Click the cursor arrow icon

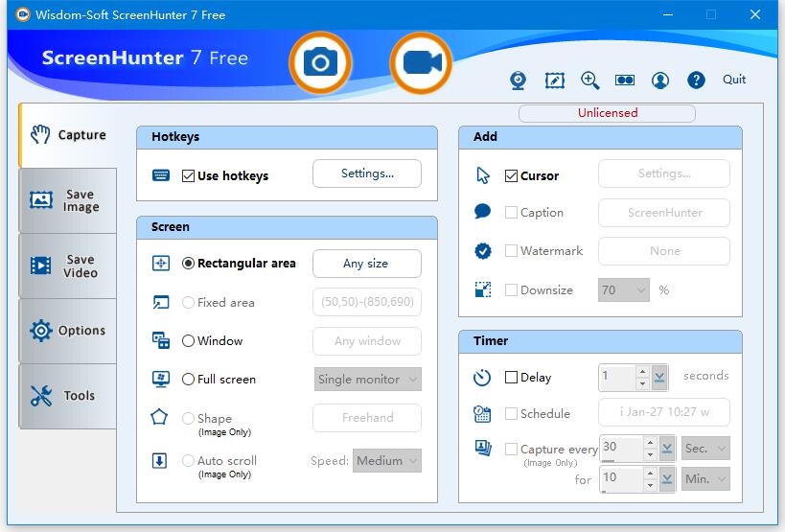[483, 175]
